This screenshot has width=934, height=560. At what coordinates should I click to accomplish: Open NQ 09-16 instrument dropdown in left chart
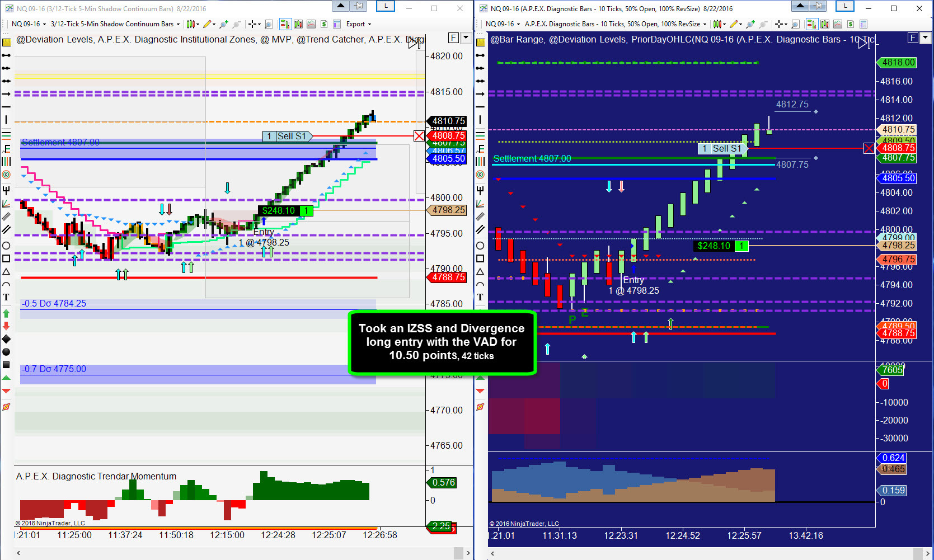point(29,24)
